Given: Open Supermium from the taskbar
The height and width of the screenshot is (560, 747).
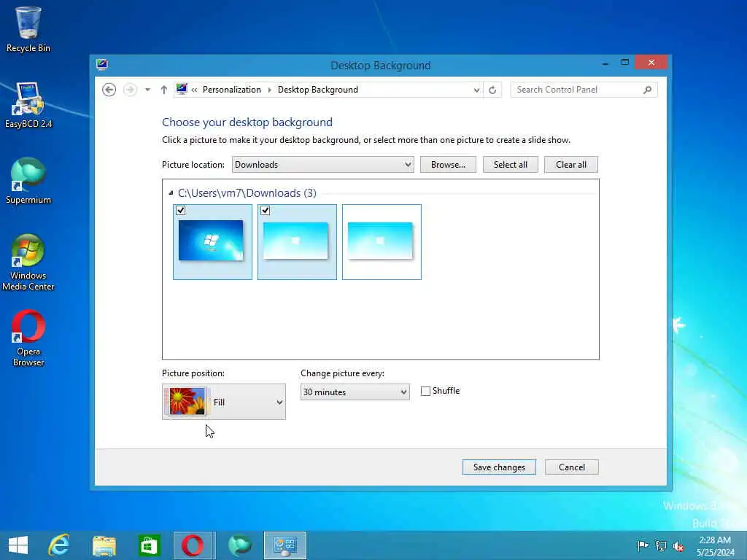Looking at the screenshot, I should click(239, 545).
